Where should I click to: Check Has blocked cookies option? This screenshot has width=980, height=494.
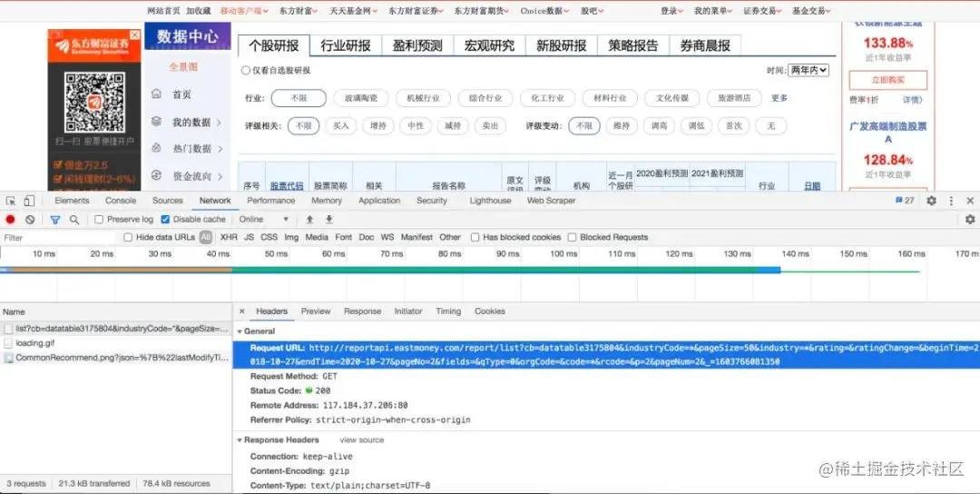[475, 238]
